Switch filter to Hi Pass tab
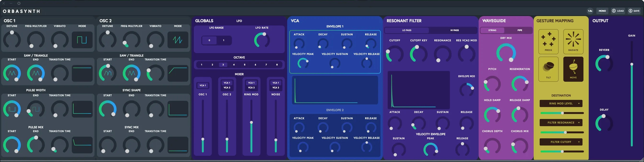644x162 pixels. click(454, 30)
